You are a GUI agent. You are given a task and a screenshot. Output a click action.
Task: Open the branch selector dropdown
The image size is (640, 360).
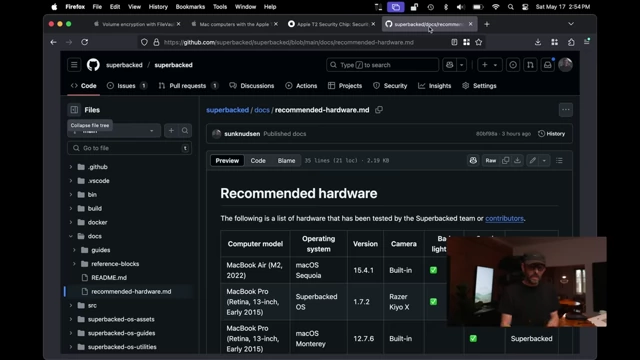(x=114, y=131)
